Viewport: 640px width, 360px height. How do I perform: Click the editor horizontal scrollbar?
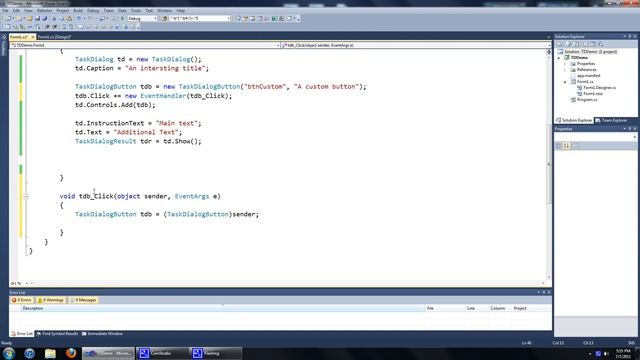click(x=286, y=283)
